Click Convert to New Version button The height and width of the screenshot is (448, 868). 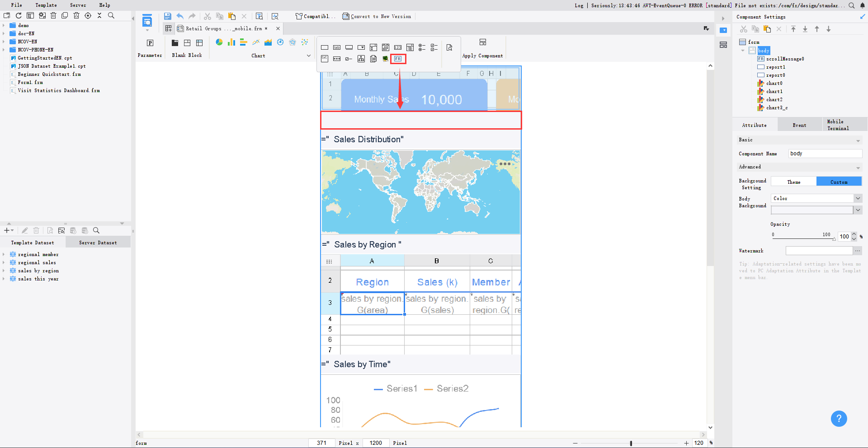tap(377, 16)
